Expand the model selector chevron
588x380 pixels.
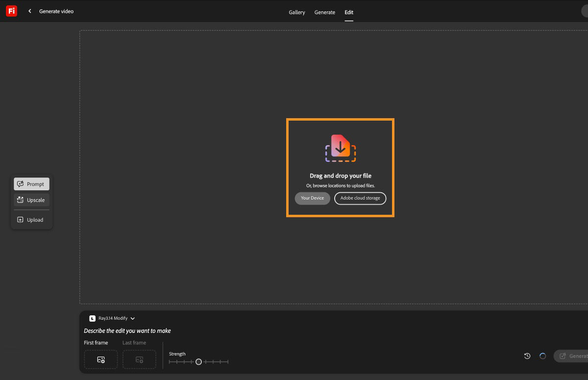pos(132,318)
